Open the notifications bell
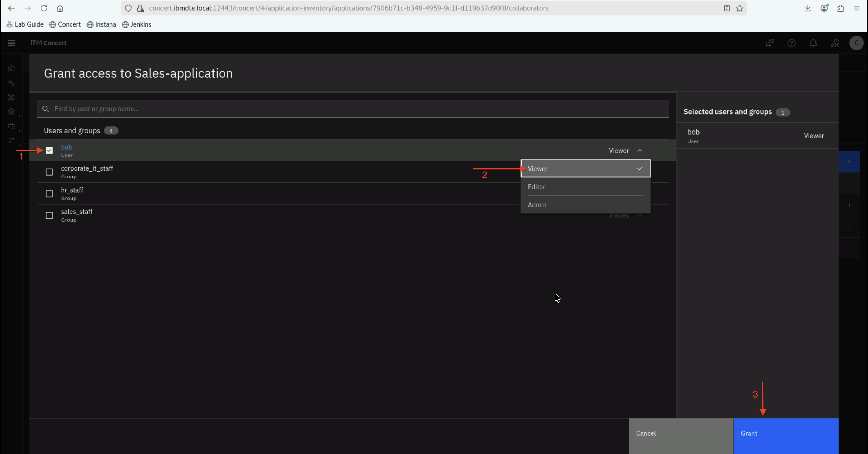Image resolution: width=868 pixels, height=454 pixels. tap(813, 43)
